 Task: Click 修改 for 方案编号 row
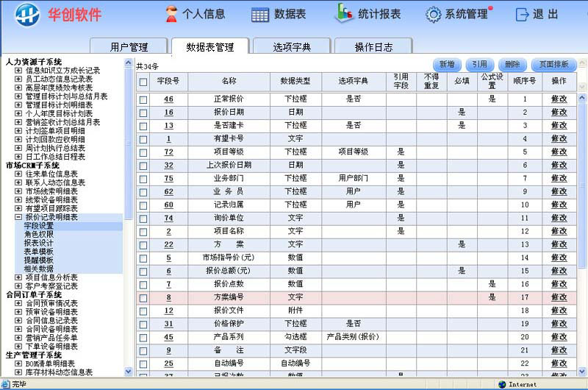(x=559, y=297)
